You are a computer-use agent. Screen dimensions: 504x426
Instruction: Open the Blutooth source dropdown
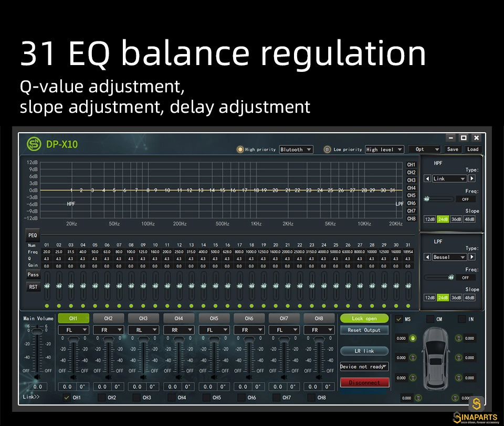click(x=296, y=150)
